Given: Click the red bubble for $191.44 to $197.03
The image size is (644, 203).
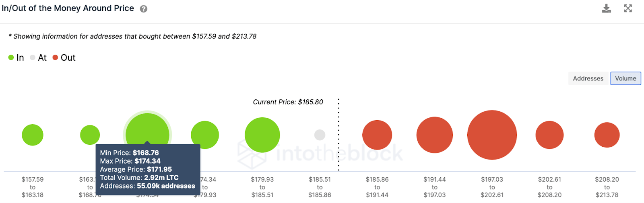Looking at the screenshot, I should 435,135.
